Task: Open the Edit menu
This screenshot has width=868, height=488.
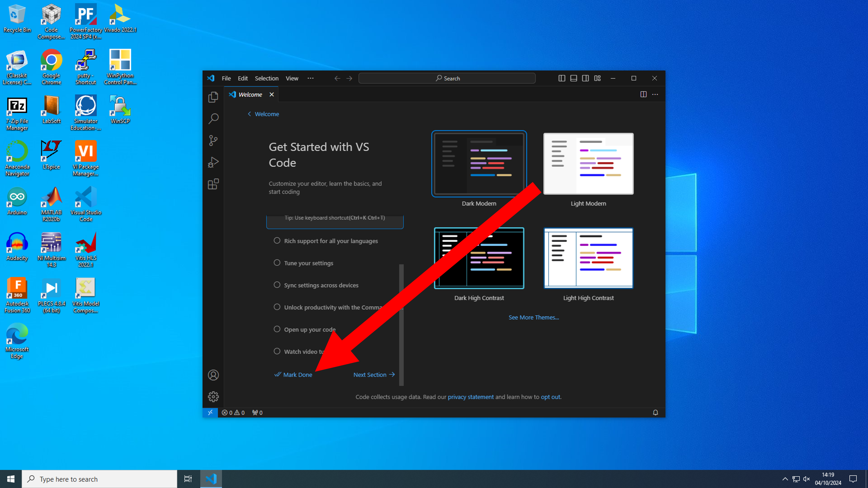Action: (243, 78)
